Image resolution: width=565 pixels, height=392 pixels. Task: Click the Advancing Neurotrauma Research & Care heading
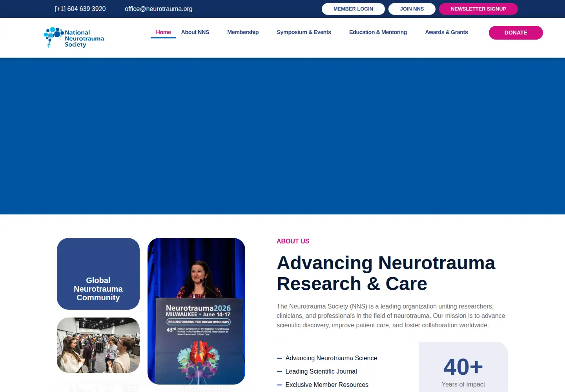coord(386,273)
